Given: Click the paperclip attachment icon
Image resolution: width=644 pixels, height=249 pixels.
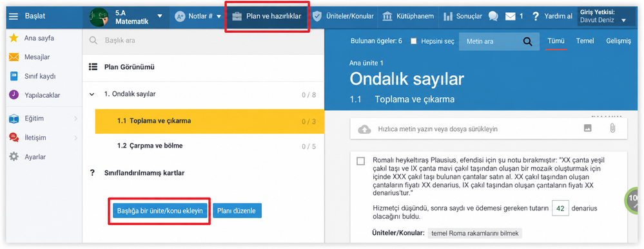Looking at the screenshot, I should tap(612, 129).
